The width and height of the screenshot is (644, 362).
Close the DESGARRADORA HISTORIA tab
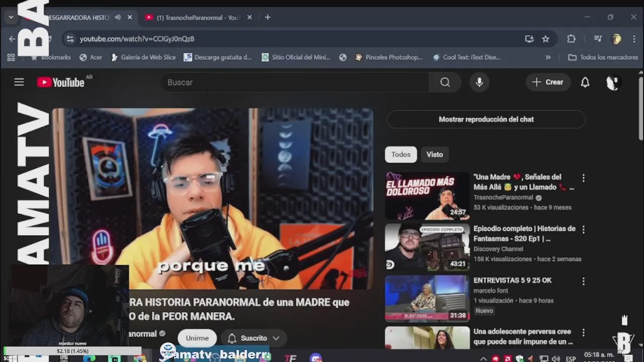(130, 17)
